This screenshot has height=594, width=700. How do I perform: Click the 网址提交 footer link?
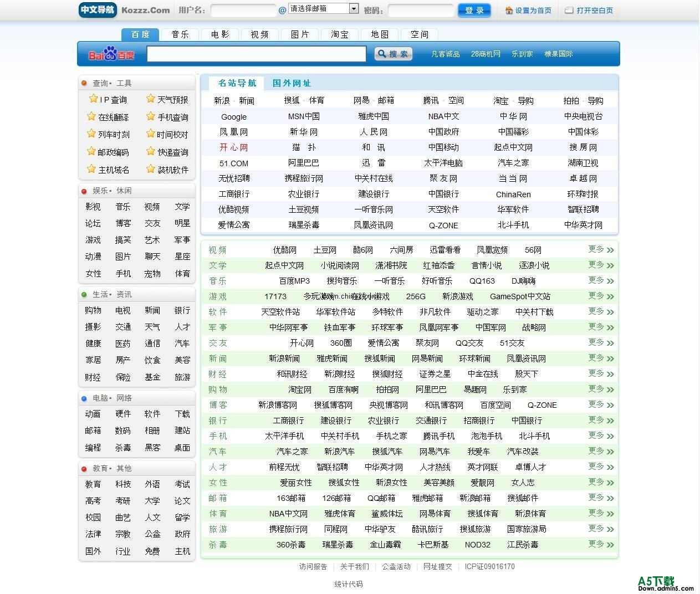(x=438, y=566)
